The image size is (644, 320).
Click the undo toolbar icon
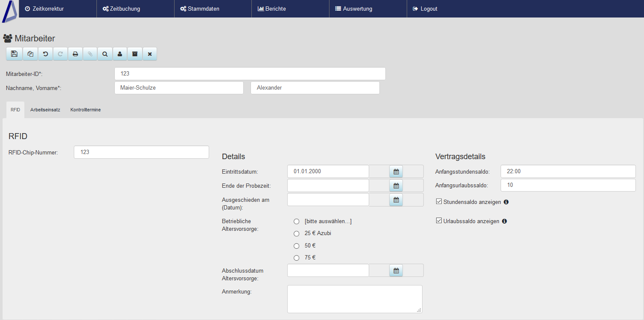click(x=45, y=54)
